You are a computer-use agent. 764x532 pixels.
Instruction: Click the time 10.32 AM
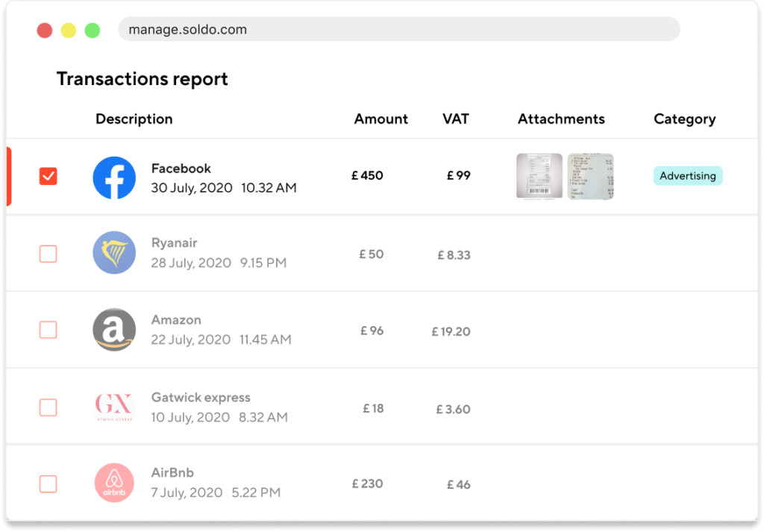pyautogui.click(x=269, y=188)
